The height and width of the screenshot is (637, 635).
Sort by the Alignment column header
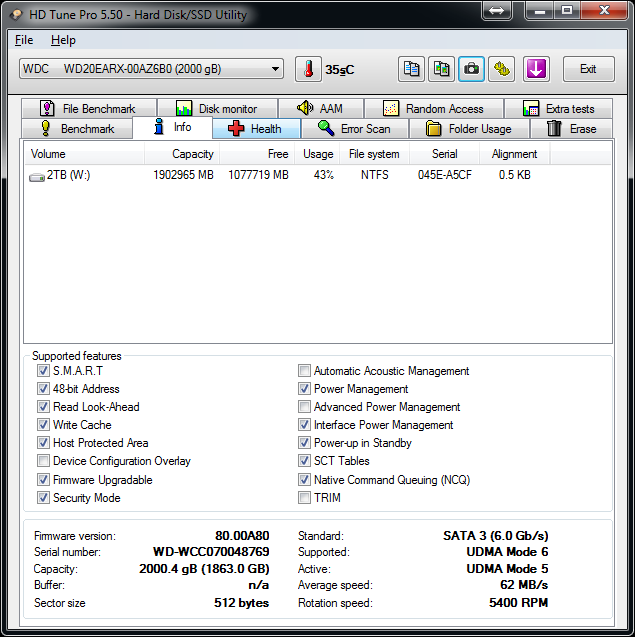(515, 154)
